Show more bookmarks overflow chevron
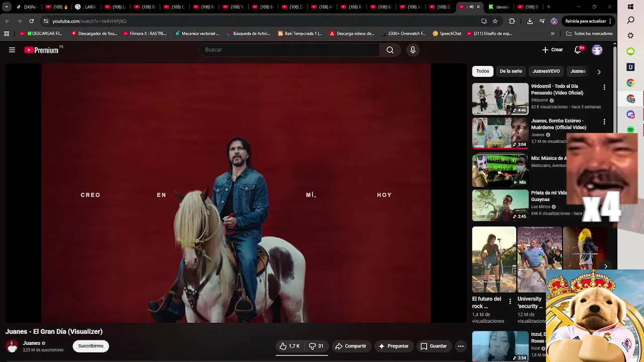 click(x=552, y=34)
